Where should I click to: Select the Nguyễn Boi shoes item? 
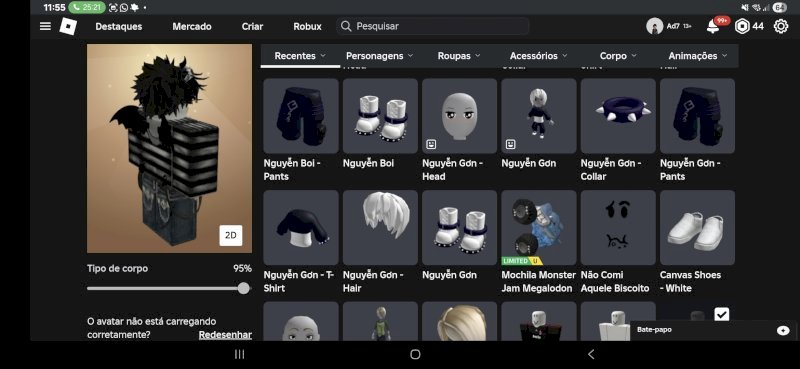coord(380,116)
